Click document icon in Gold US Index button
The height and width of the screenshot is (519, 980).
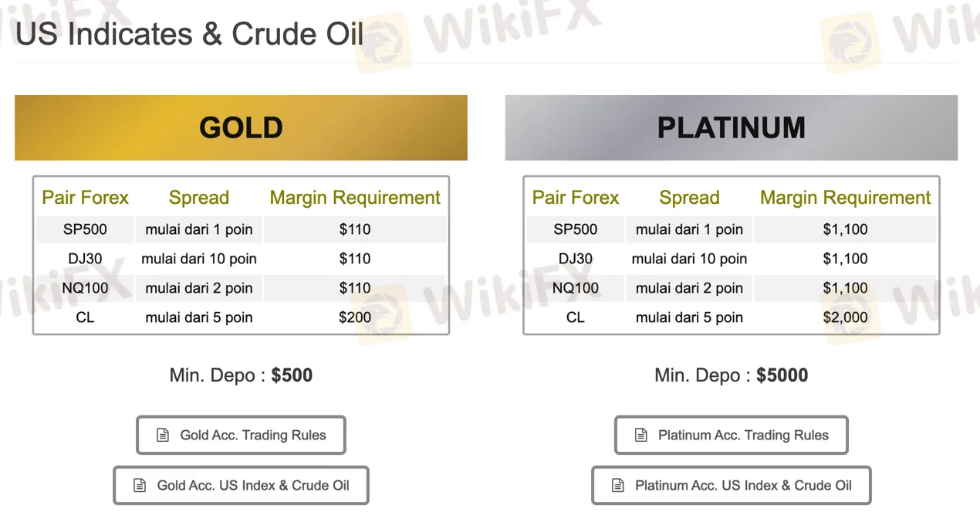click(140, 486)
